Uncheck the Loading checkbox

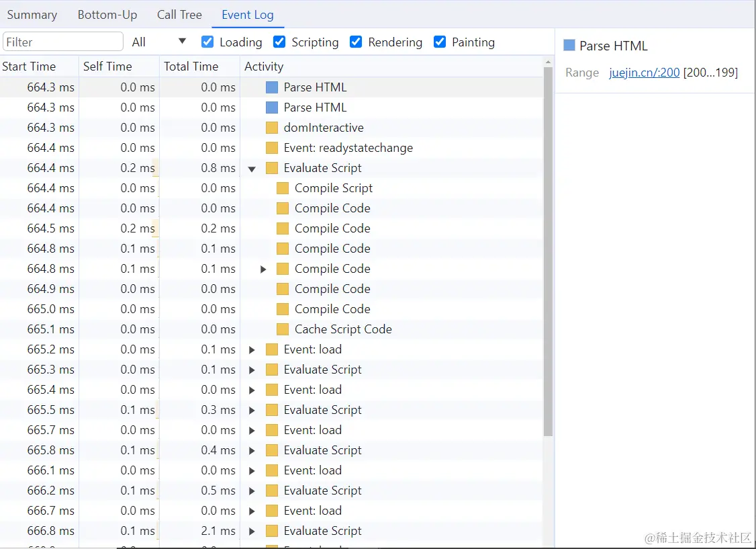tap(207, 42)
